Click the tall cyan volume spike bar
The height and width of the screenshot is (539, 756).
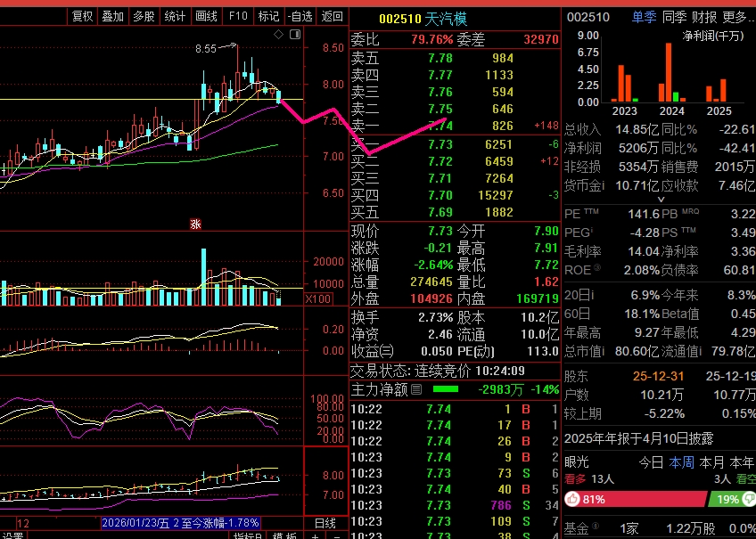click(204, 277)
